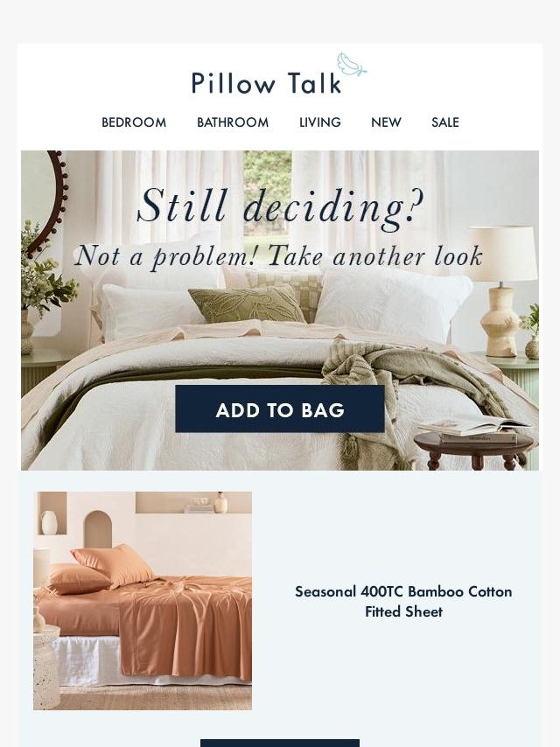Click the partially visible navy button at the bottom
The height and width of the screenshot is (747, 560).
point(280,744)
